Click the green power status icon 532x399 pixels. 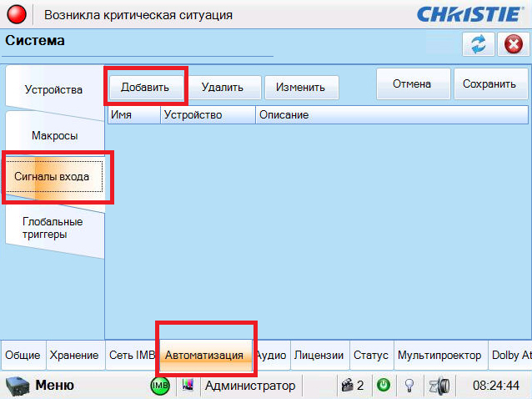coord(384,386)
